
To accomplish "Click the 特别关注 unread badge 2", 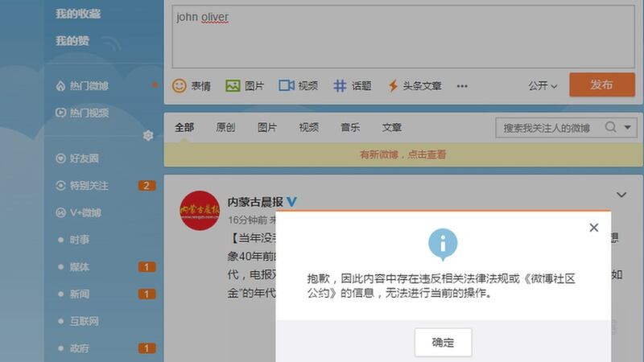I will coord(147,186).
